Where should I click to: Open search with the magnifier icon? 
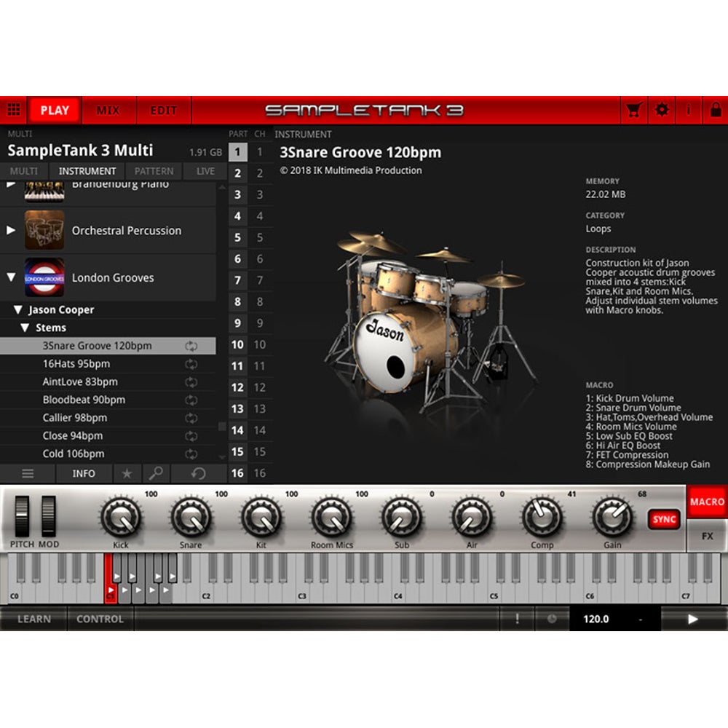(x=156, y=474)
